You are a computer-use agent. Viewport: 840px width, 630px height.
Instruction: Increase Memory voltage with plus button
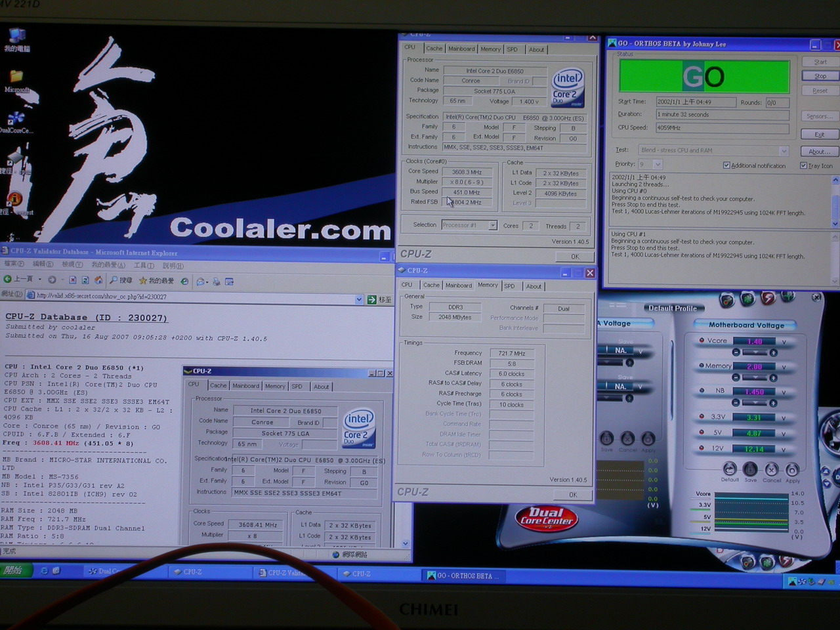pos(774,377)
